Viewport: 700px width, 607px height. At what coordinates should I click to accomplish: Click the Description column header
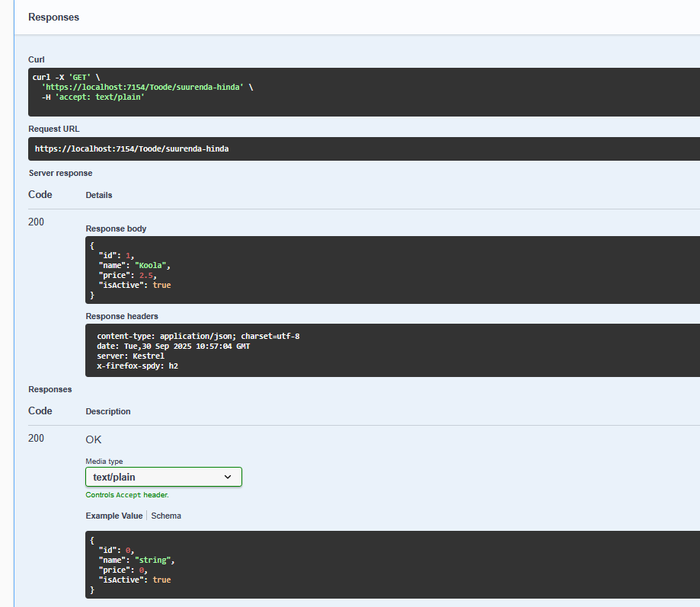[107, 411]
